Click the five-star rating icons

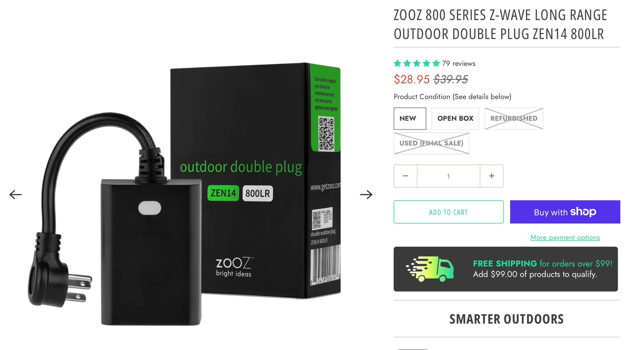coord(417,63)
